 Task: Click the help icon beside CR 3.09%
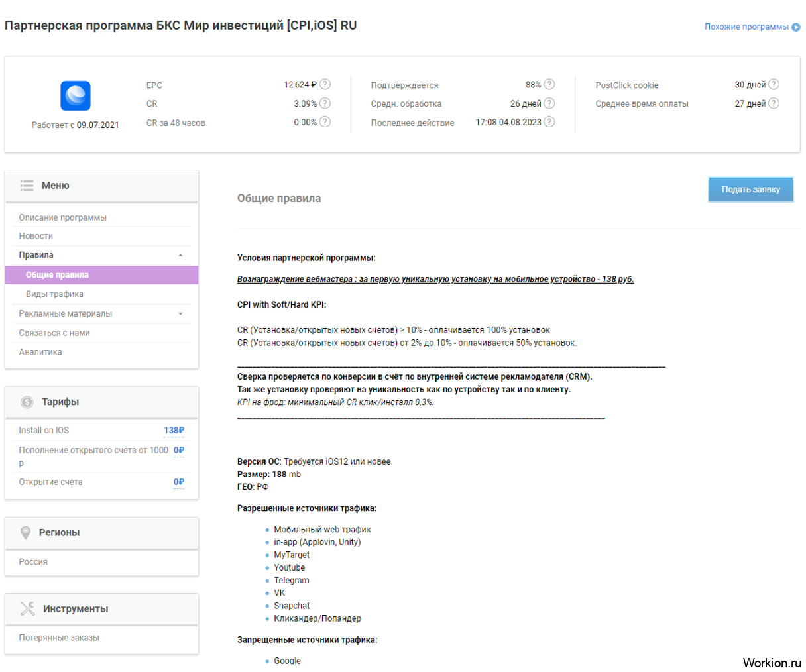[x=325, y=103]
